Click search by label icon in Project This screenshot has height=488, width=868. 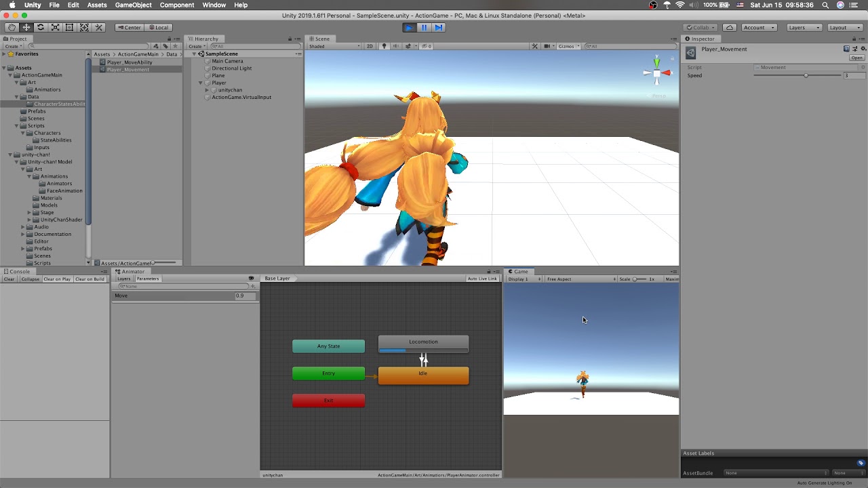pos(165,46)
